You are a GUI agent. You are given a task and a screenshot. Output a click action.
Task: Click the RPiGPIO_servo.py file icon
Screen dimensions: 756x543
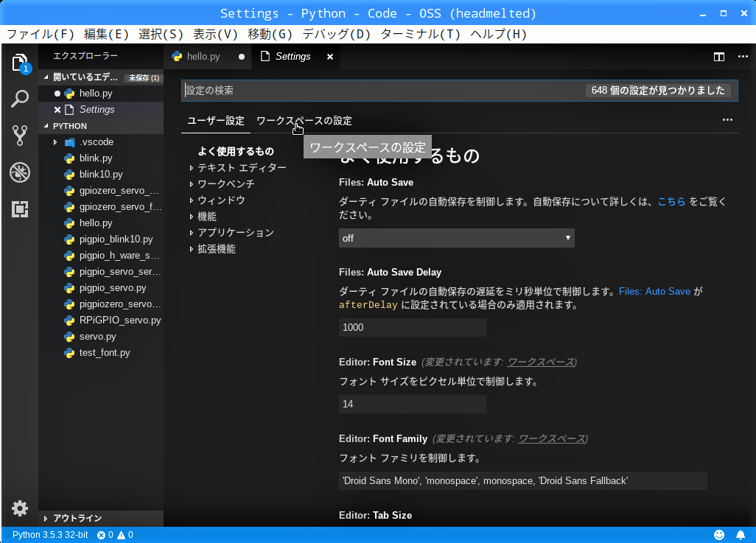pyautogui.click(x=69, y=320)
